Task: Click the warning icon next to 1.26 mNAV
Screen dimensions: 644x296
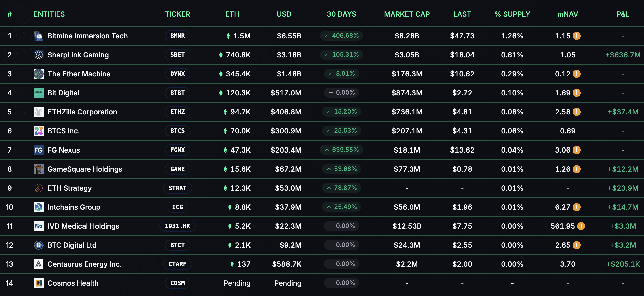Action: point(577,169)
